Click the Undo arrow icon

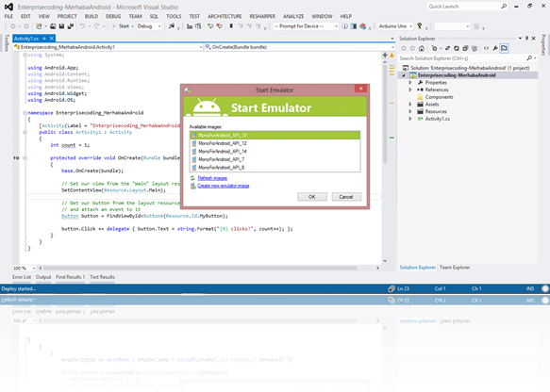coord(82,26)
